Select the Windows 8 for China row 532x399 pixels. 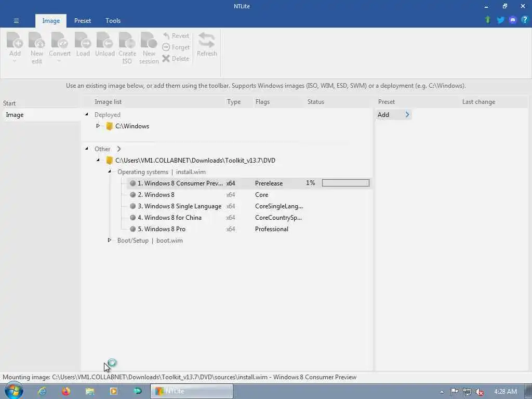(249, 218)
